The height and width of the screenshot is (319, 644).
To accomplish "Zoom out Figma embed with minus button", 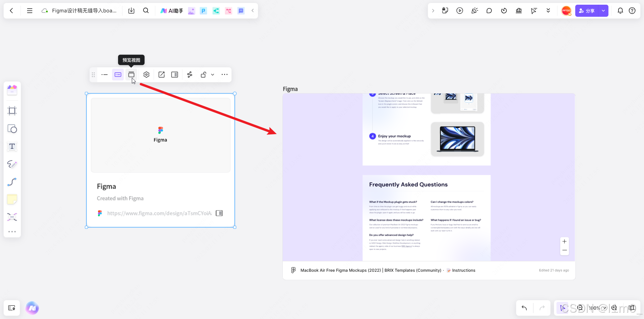I will (x=565, y=250).
